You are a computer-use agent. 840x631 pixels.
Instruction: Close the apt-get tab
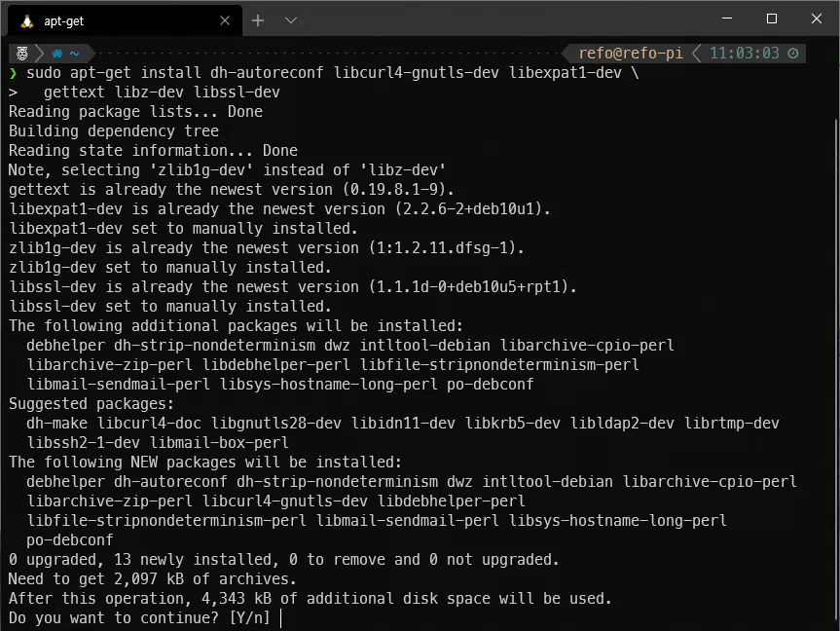pos(225,19)
